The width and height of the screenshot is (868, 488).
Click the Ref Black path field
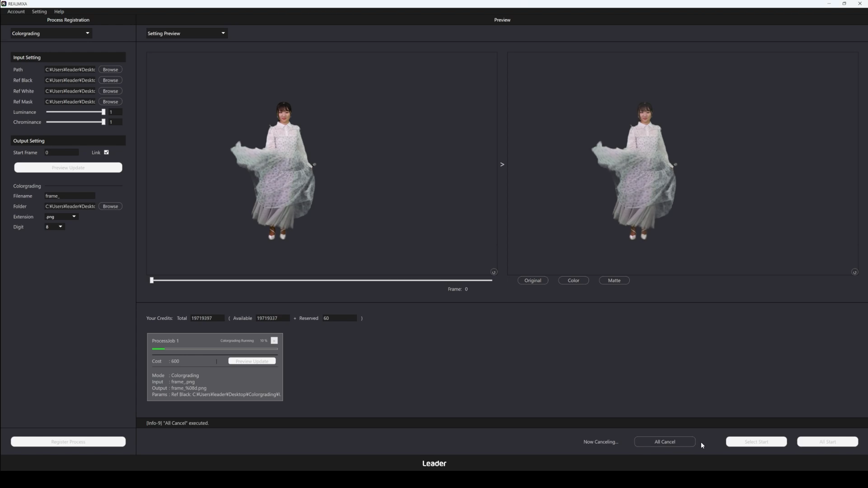coord(70,80)
